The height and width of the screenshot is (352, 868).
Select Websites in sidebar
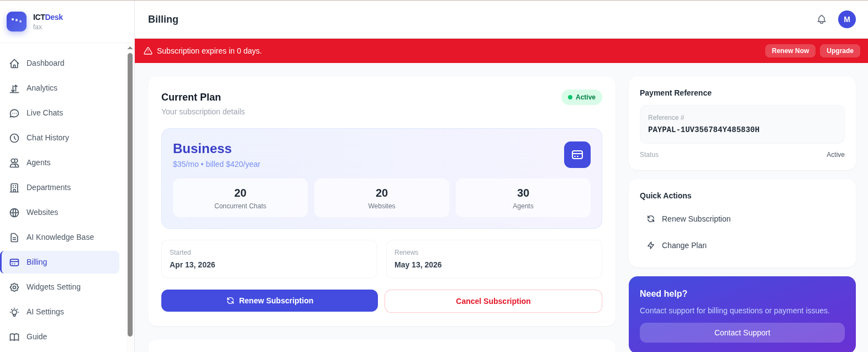(60, 212)
